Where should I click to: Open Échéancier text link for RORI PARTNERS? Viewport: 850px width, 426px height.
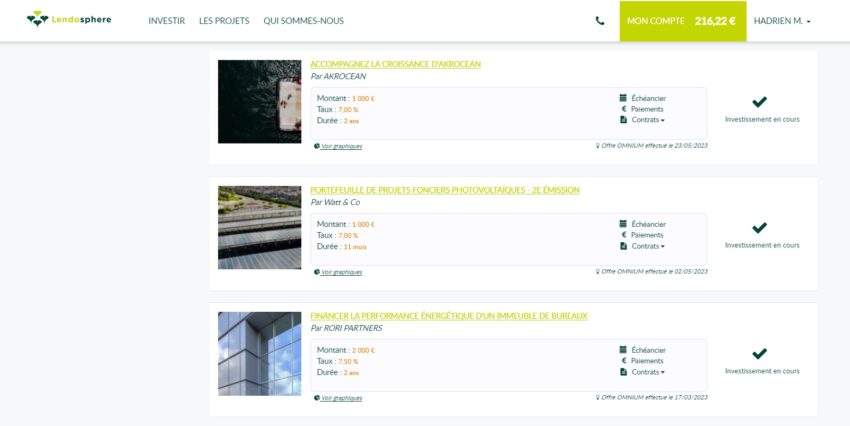click(648, 350)
